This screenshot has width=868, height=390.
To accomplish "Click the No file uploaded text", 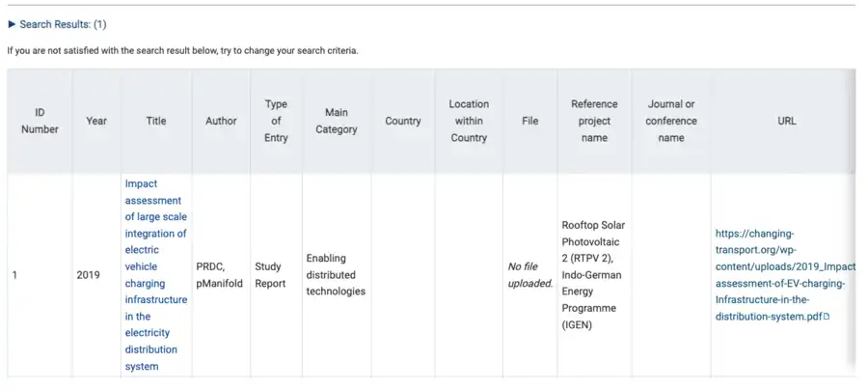I will click(x=529, y=275).
